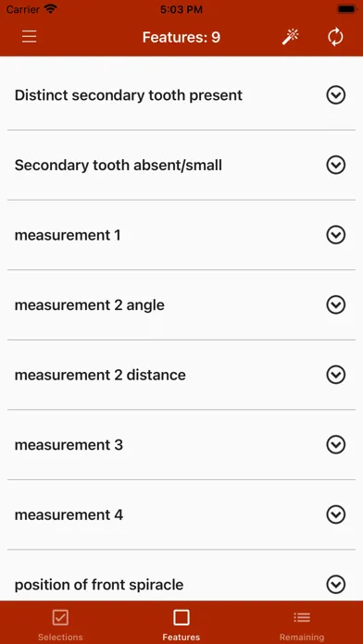Viewport: 363px width, 644px height.
Task: Expand Secondary tooth absent/small chevron
Action: [x=336, y=165]
